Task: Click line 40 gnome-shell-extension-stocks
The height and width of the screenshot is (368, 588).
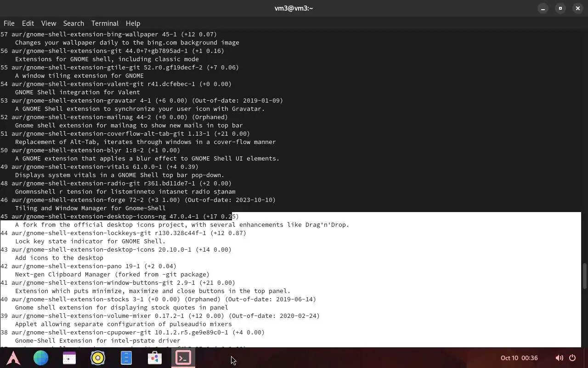Action: click(158, 299)
